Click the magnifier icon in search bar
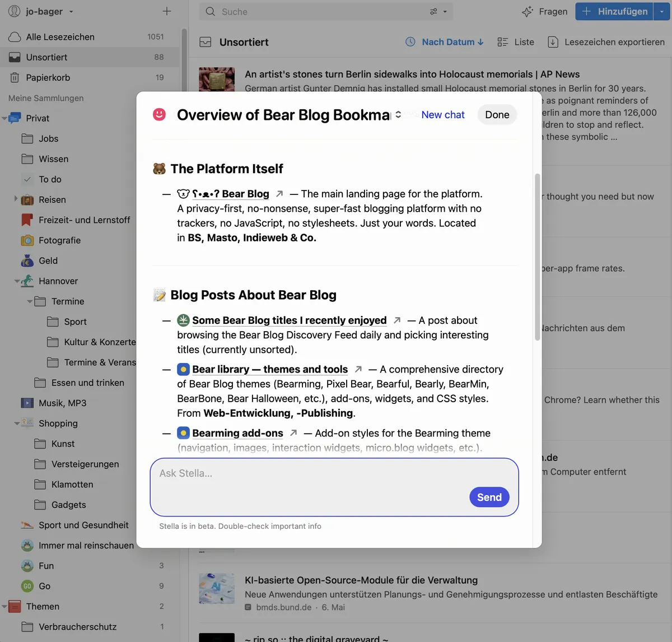The image size is (672, 642). [x=211, y=12]
